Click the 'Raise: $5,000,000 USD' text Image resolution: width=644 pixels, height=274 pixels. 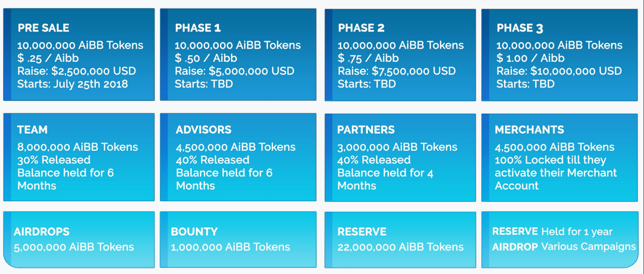coord(234,71)
